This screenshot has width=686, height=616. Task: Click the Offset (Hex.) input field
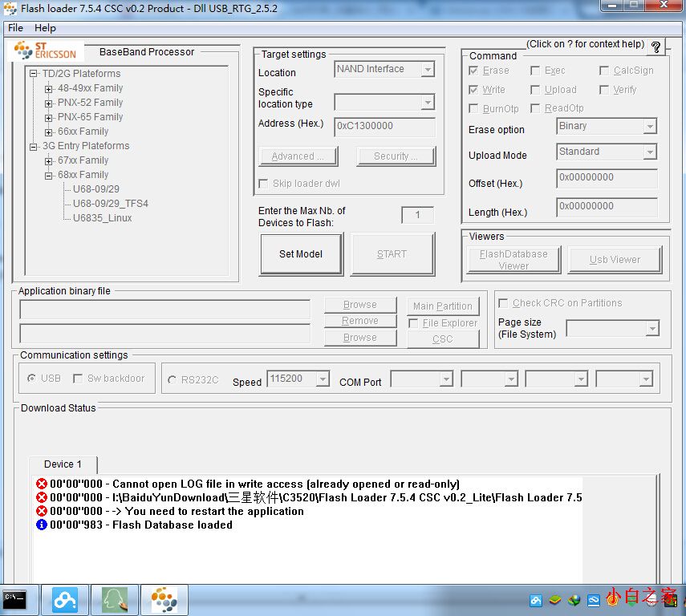(607, 177)
